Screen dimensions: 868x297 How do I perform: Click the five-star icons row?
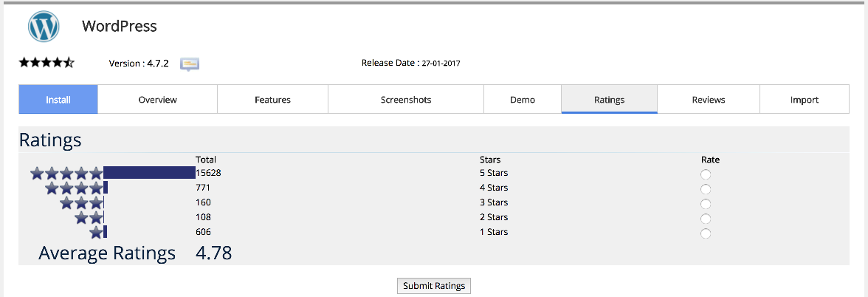pyautogui.click(x=66, y=174)
